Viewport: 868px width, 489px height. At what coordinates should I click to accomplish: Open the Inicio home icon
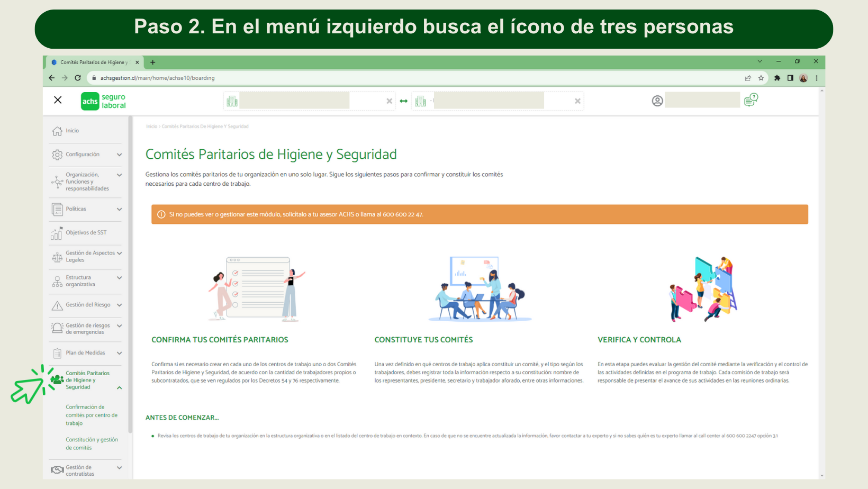(x=57, y=131)
